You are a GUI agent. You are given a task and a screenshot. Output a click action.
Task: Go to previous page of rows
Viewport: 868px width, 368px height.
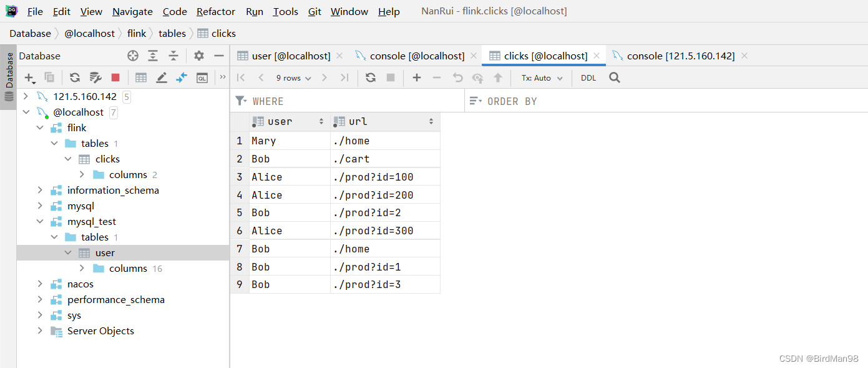tap(261, 77)
